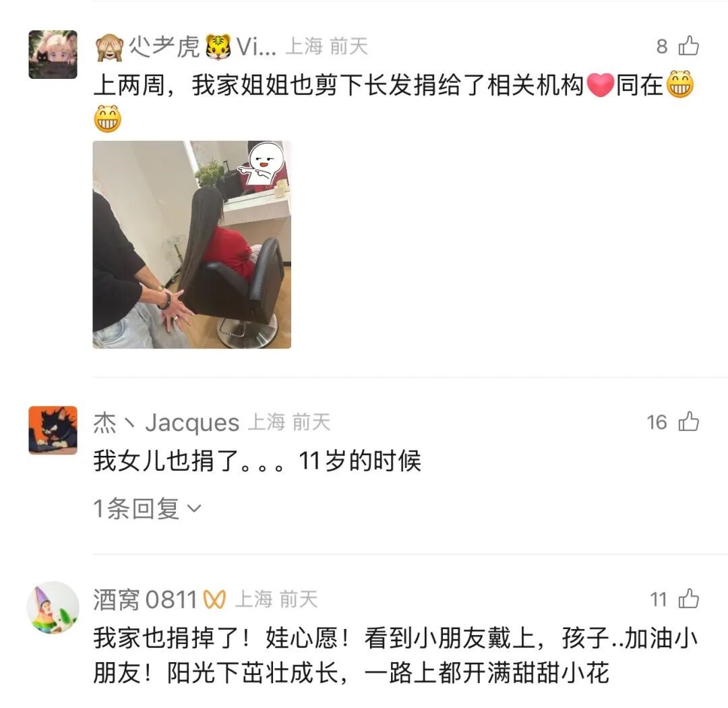Open profile of 尐歹虎 Vi... username

click(186, 47)
